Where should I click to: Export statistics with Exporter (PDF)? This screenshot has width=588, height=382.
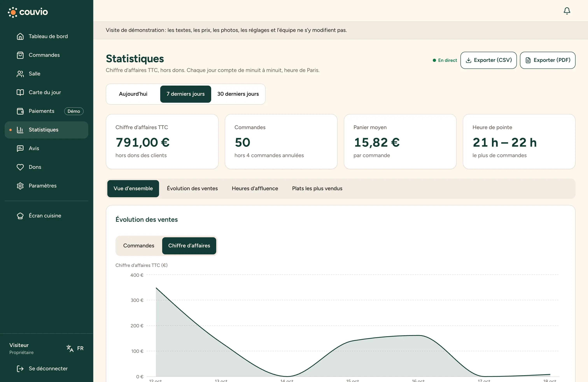[548, 60]
